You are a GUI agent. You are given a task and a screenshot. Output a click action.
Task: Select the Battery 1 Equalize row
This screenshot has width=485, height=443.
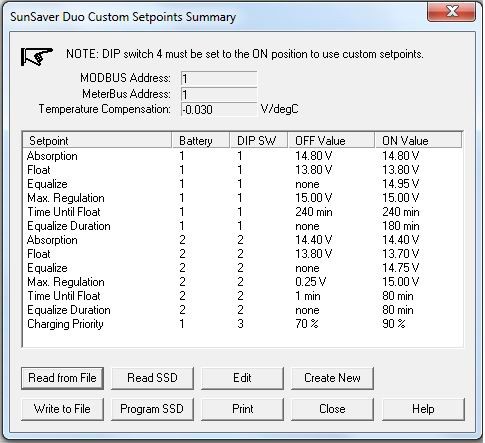pyautogui.click(x=242, y=184)
